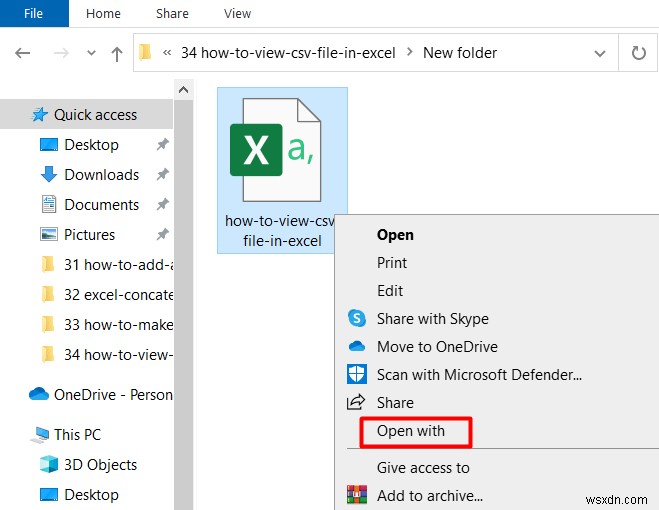Screen dimensions: 659x510
Task: Open the 33 how-to-make folder
Action: pos(118,325)
